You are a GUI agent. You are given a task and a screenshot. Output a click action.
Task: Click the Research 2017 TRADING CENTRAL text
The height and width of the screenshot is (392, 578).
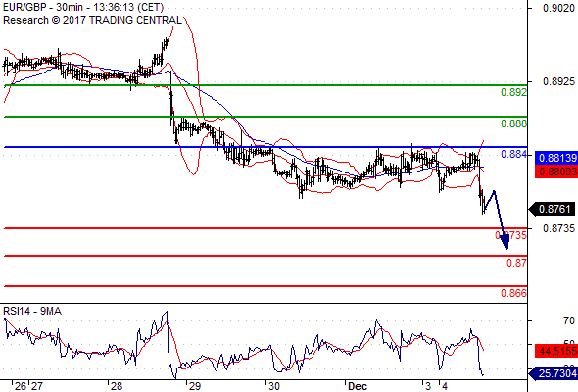click(92, 20)
